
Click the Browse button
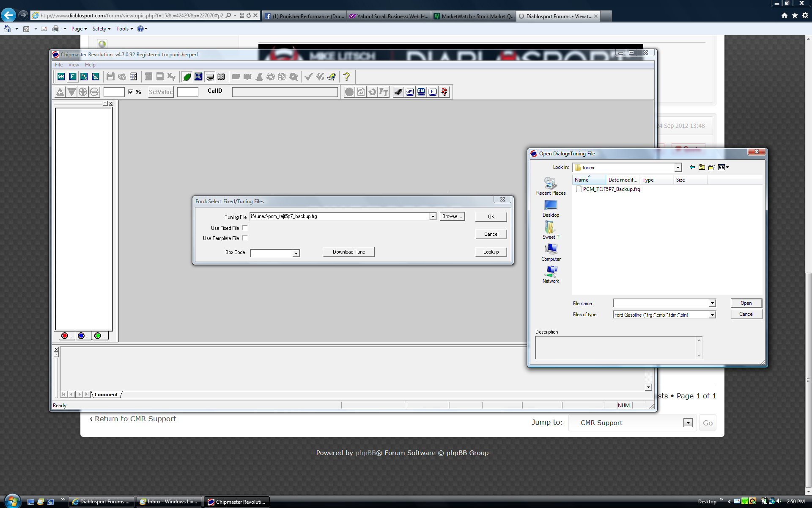pos(452,216)
